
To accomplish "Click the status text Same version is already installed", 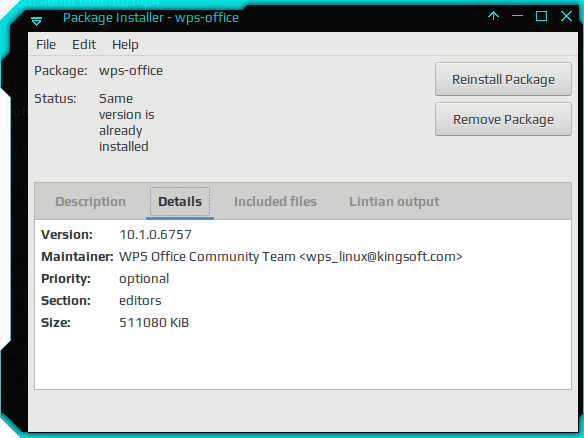I will pos(127,123).
